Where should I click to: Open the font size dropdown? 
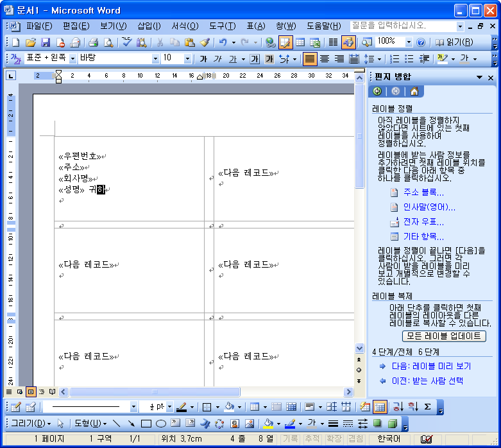[x=187, y=59]
